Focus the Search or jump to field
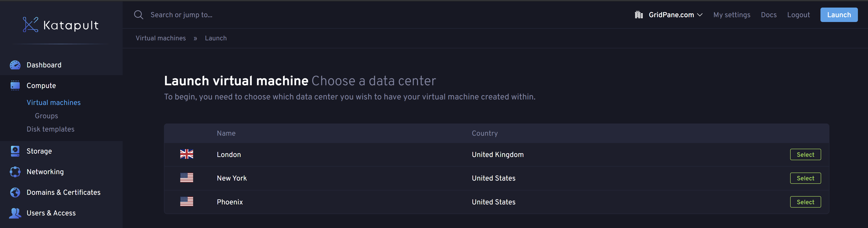 click(181, 15)
